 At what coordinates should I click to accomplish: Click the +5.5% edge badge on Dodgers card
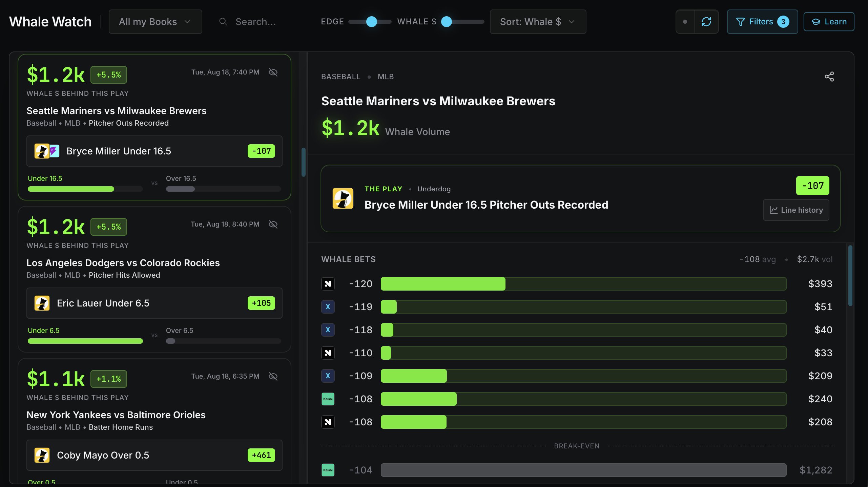point(109,227)
